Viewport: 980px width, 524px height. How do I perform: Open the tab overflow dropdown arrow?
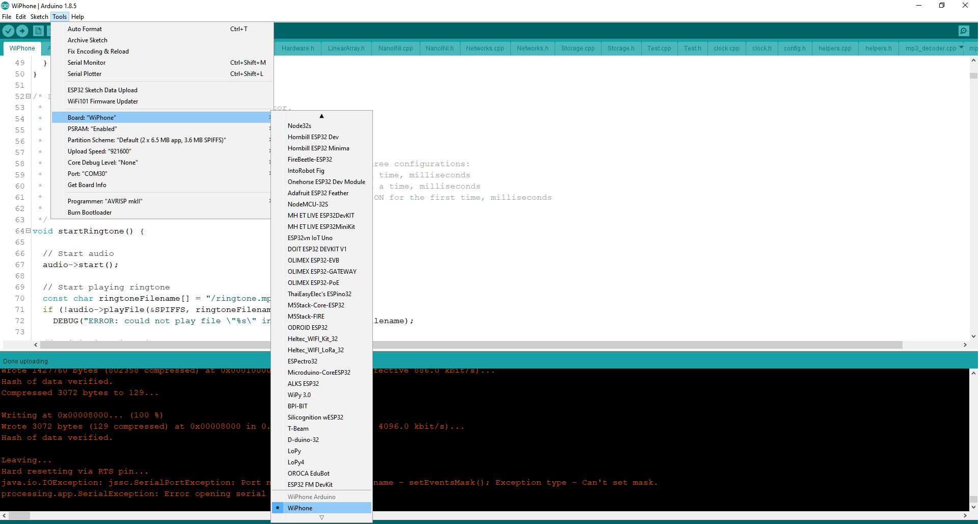click(961, 48)
